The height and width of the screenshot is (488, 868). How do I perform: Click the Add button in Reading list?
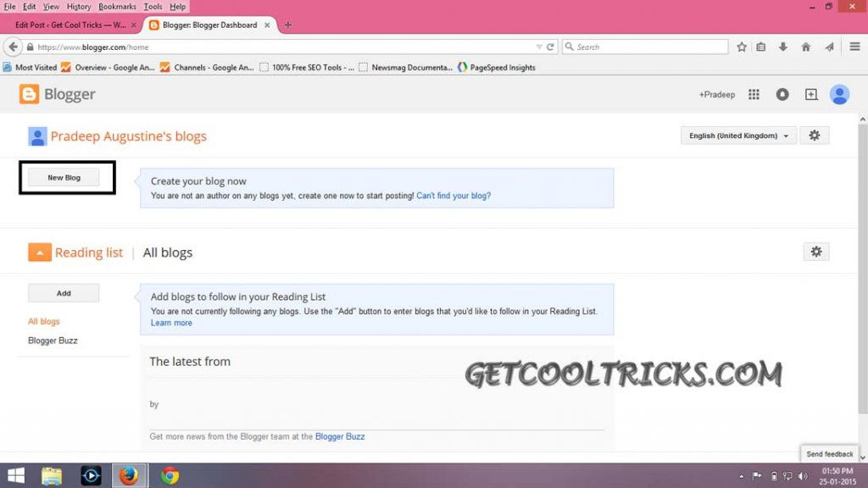click(64, 293)
